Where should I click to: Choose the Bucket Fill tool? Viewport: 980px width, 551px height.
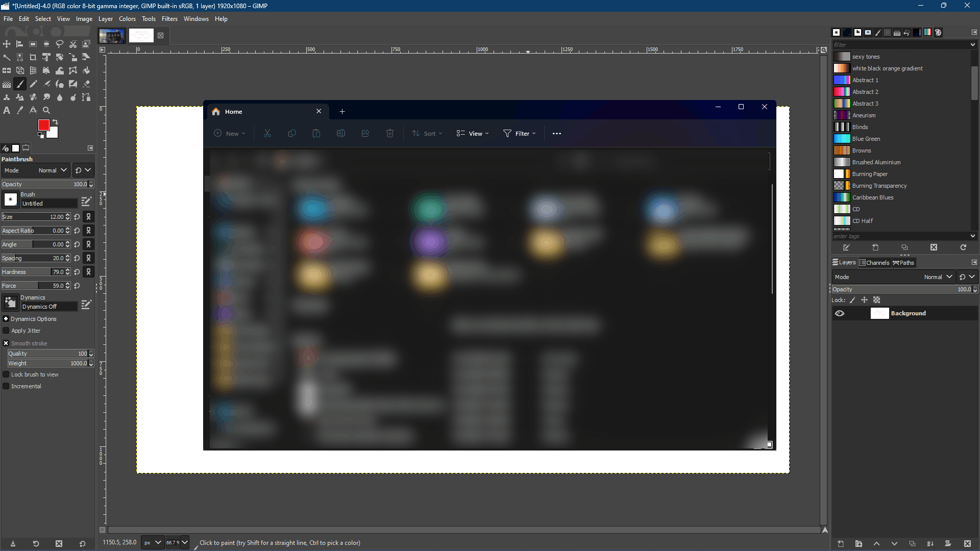86,70
